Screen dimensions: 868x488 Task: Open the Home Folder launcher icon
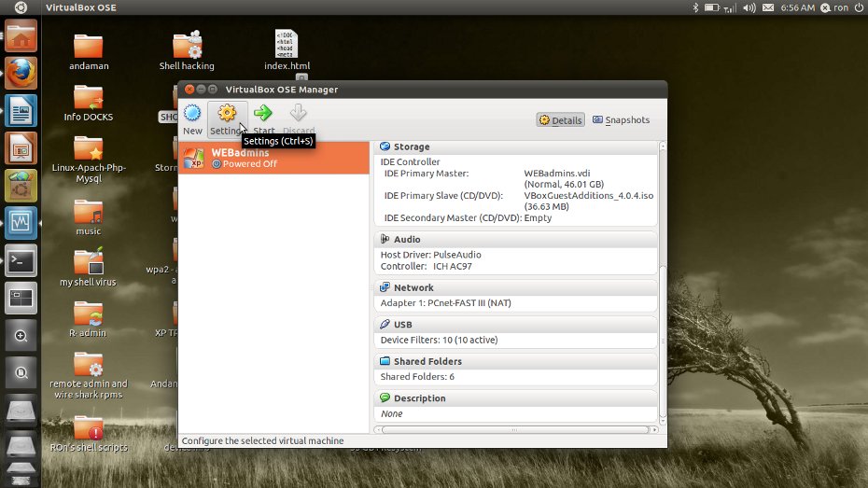pyautogui.click(x=21, y=36)
